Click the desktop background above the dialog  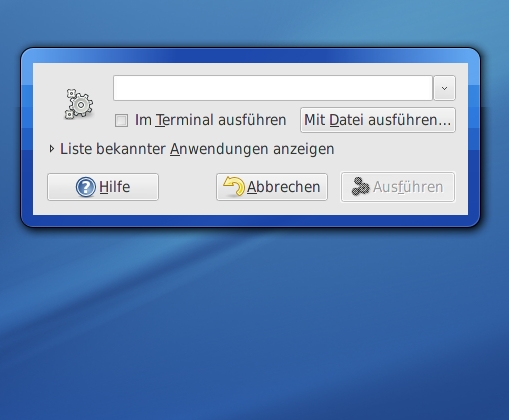pyautogui.click(x=253, y=23)
